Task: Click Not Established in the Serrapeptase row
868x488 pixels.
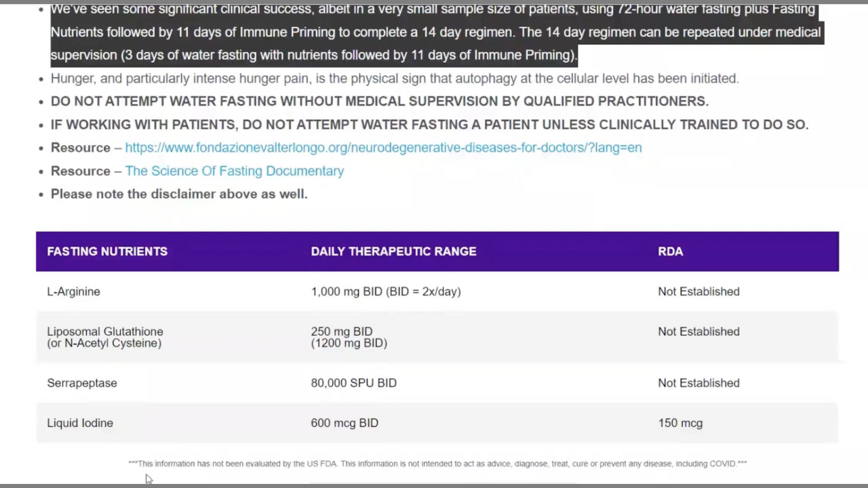Action: click(698, 383)
